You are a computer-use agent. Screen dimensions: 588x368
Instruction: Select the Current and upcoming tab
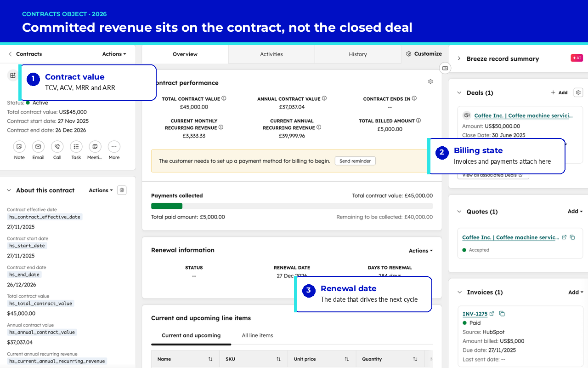[x=191, y=335]
